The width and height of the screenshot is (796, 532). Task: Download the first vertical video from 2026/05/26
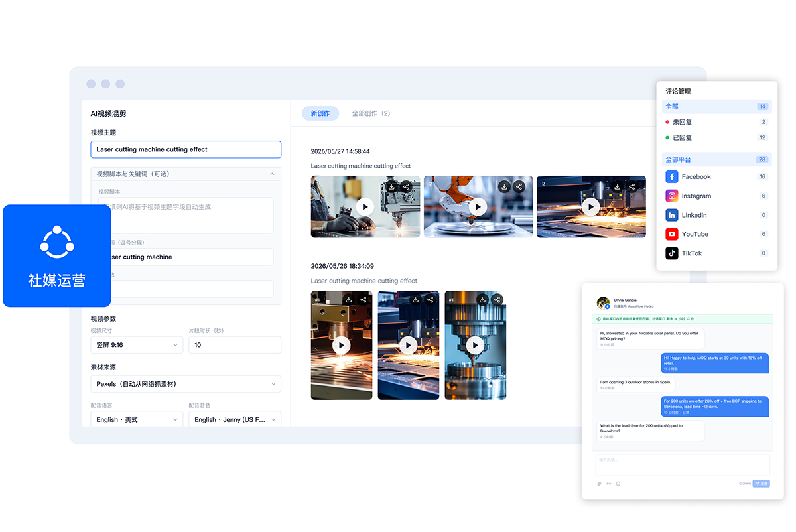(x=349, y=300)
